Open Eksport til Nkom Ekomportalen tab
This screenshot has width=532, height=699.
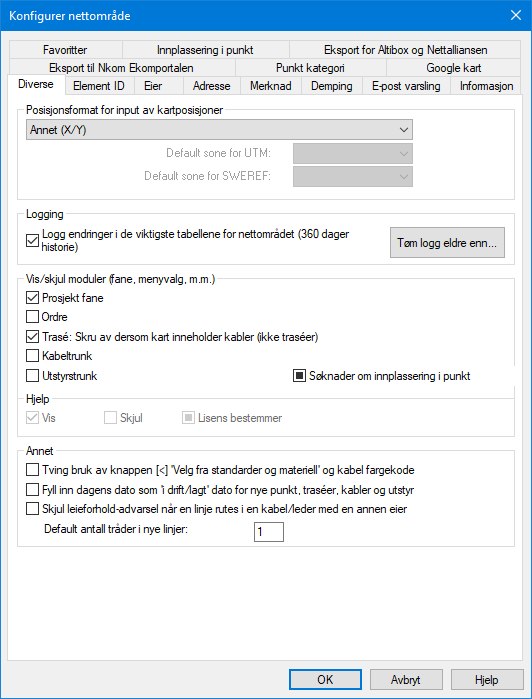tap(121, 68)
